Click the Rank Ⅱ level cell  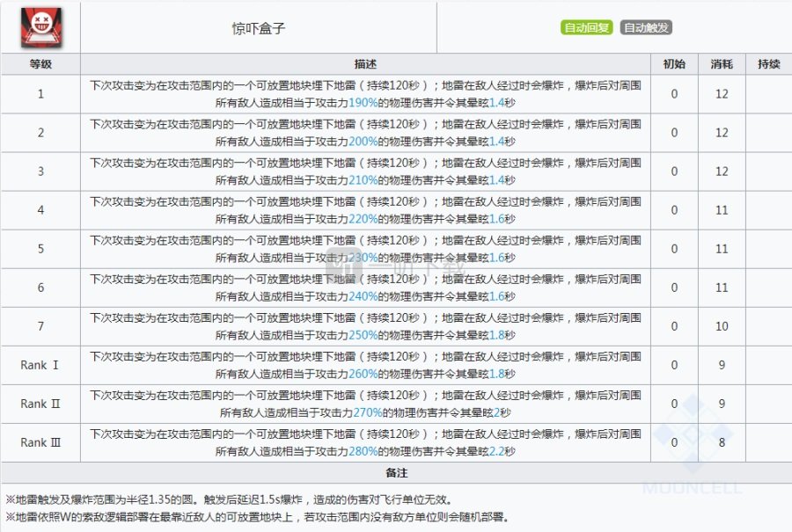[x=40, y=404]
